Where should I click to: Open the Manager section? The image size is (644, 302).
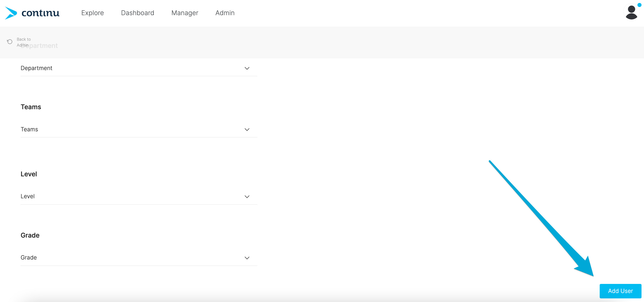pyautogui.click(x=185, y=13)
